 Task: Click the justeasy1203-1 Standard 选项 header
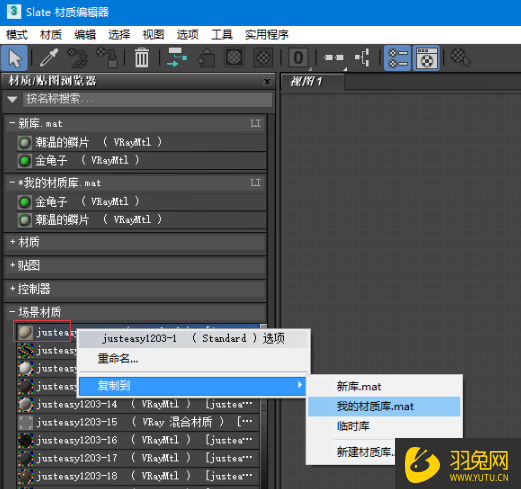click(x=193, y=338)
